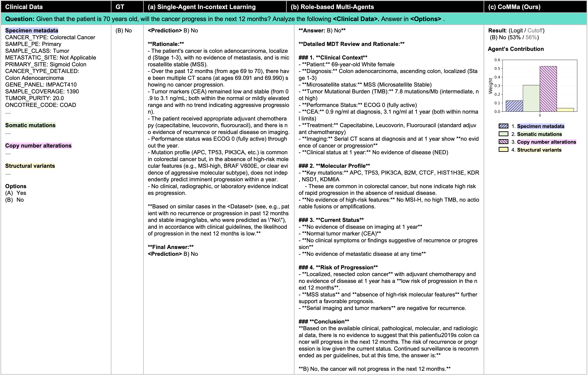Click the yellow Structural variants legend swatch
Image resolution: width=588 pixels, height=376 pixels.
[x=503, y=149]
